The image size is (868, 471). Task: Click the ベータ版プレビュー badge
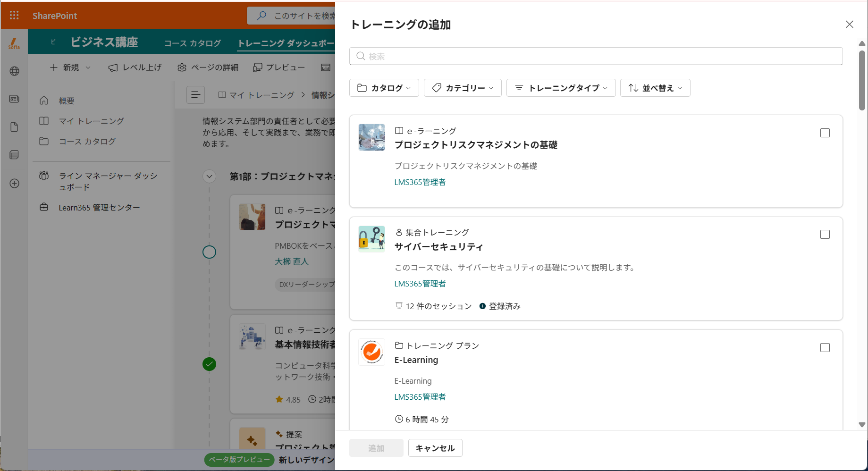(x=239, y=460)
